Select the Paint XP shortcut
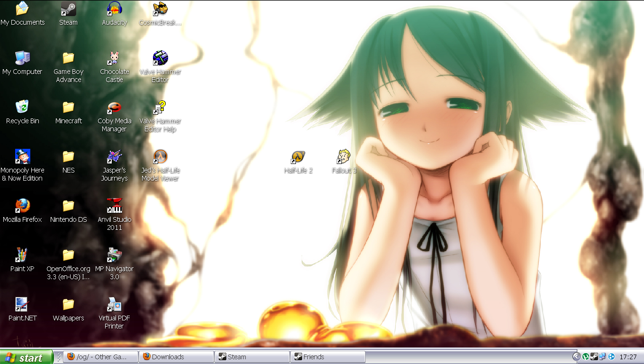 point(22,260)
